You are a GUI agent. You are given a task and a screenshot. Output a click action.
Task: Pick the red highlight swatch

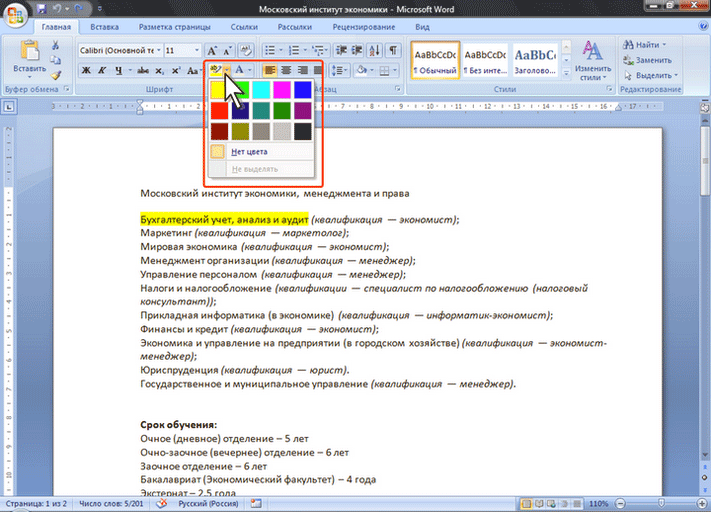219,110
